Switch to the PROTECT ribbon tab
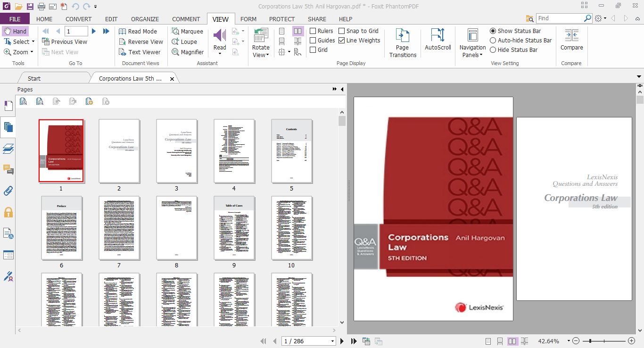The image size is (644, 348). pyautogui.click(x=282, y=19)
